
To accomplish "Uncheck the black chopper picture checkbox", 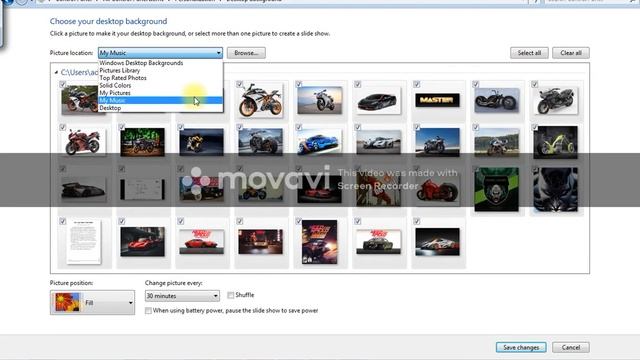I will [x=476, y=84].
